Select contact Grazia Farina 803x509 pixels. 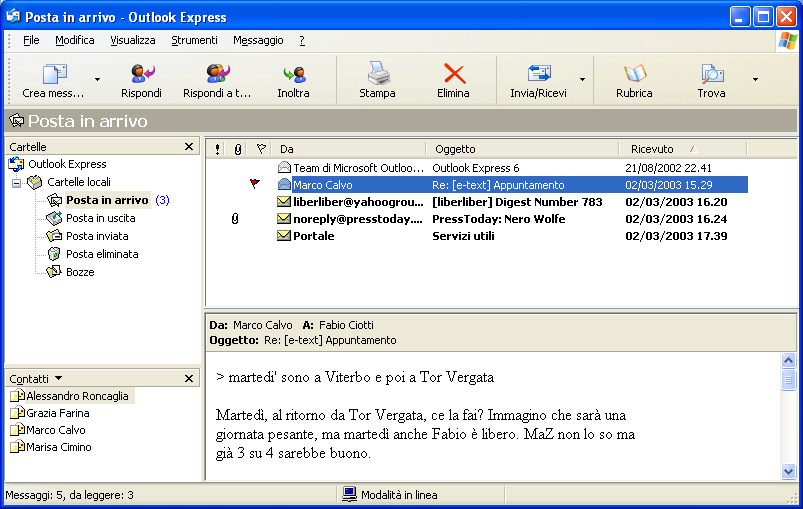click(x=50, y=413)
